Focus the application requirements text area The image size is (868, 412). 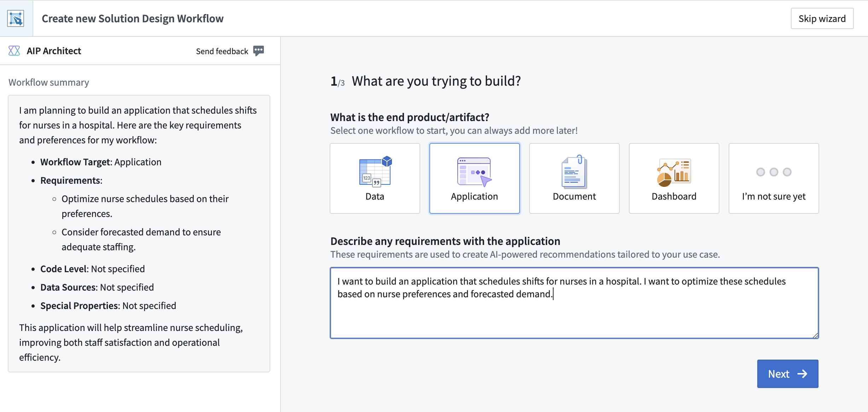[574, 303]
